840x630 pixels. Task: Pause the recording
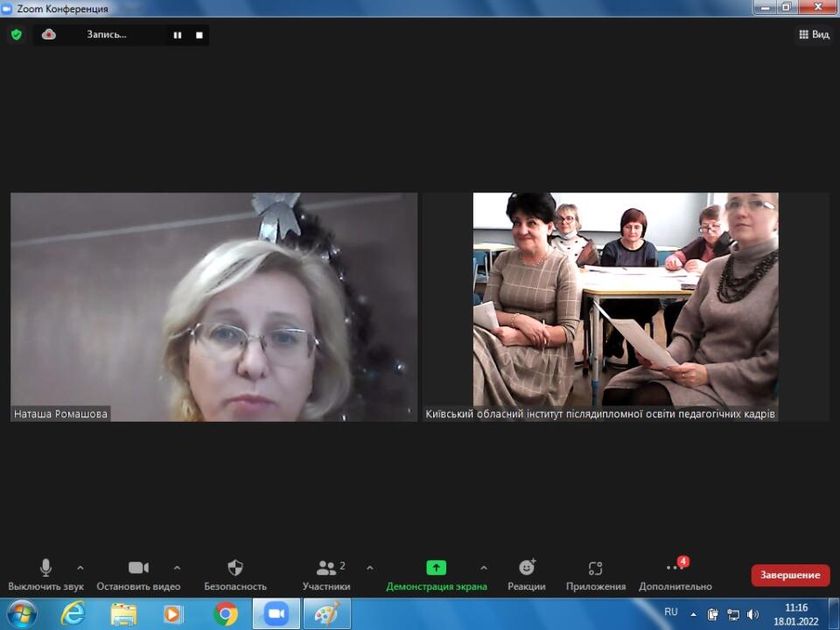pyautogui.click(x=178, y=35)
